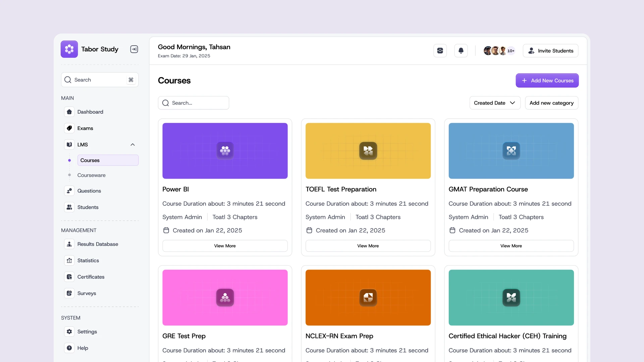Click the Questions icon in sidebar
This screenshot has width=644, height=362.
pos(69,191)
